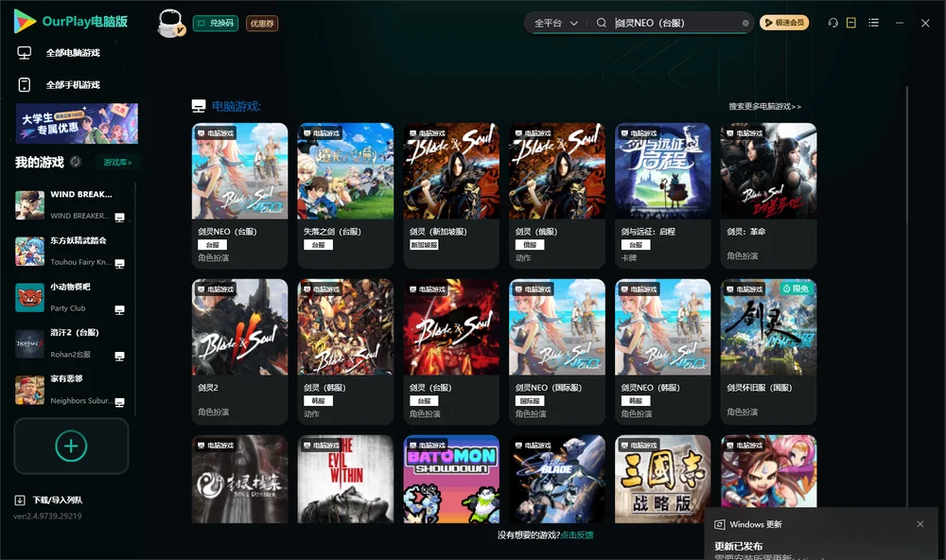946x560 pixels.
Task: Select the Neighbors Suburban game icon
Action: [x=29, y=390]
